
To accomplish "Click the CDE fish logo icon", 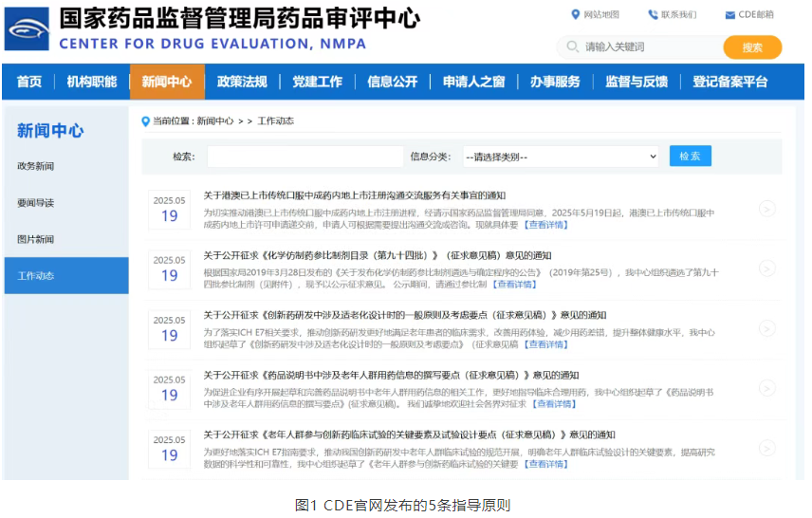I will (x=27, y=29).
